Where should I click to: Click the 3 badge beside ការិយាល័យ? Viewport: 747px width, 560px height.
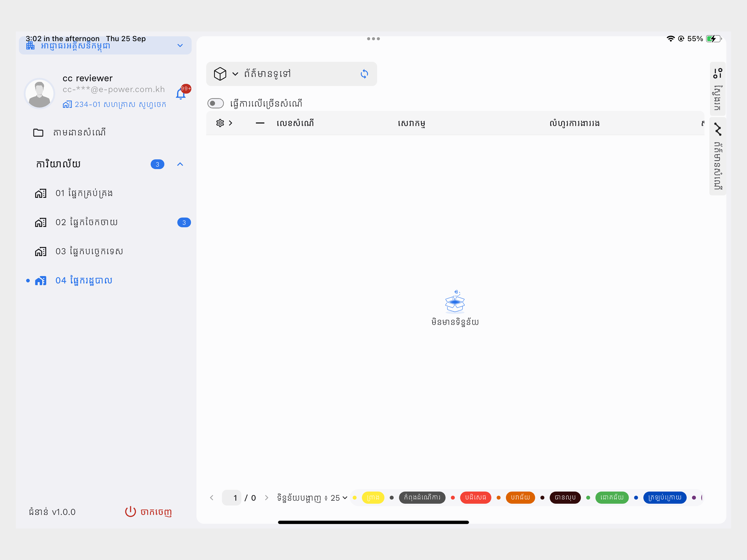pos(157,165)
